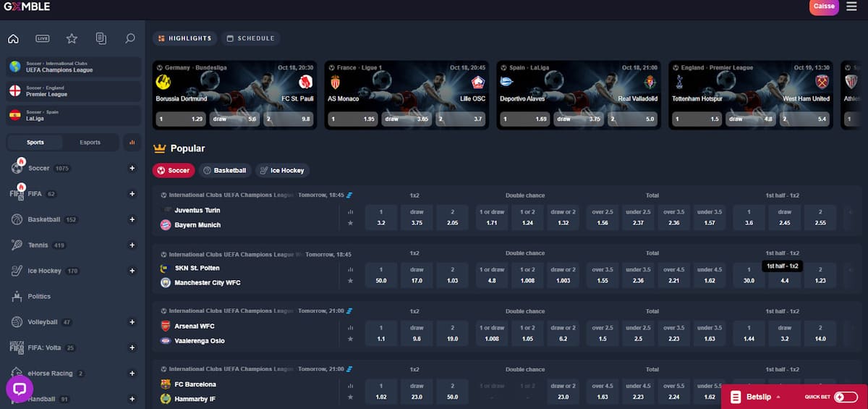This screenshot has height=409, width=868.
Task: Open UEFA Champions League shortcut
Action: pos(73,67)
